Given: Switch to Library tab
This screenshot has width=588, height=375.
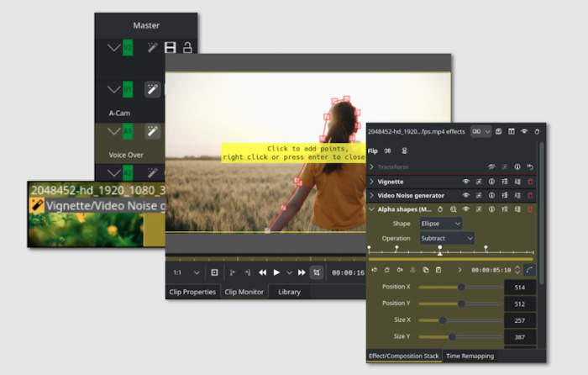Looking at the screenshot, I should click(289, 292).
